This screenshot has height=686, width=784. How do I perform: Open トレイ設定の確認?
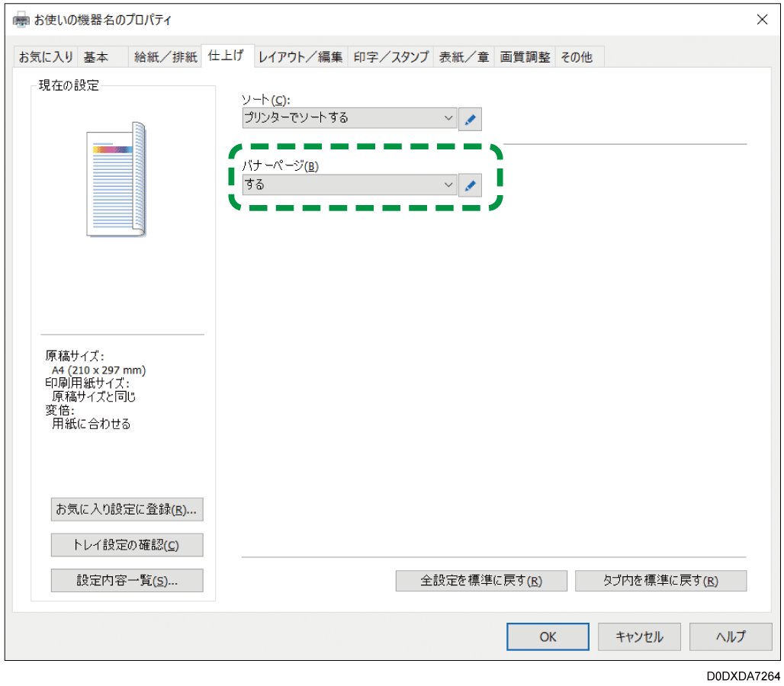127,545
